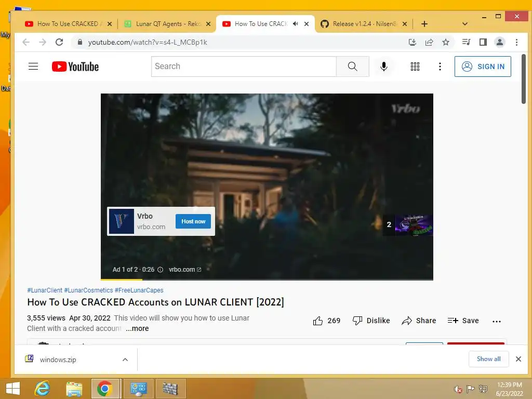
Task: Click video title text
Action: pyautogui.click(x=155, y=302)
